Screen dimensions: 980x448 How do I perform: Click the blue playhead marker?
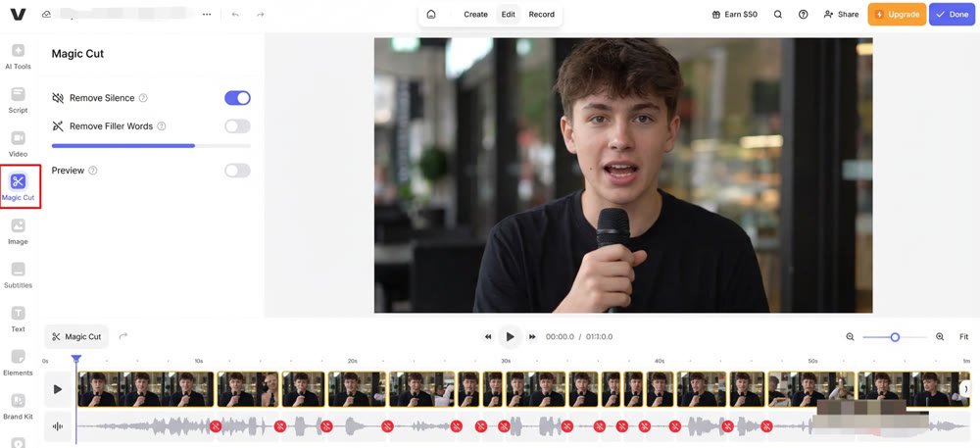pos(76,359)
